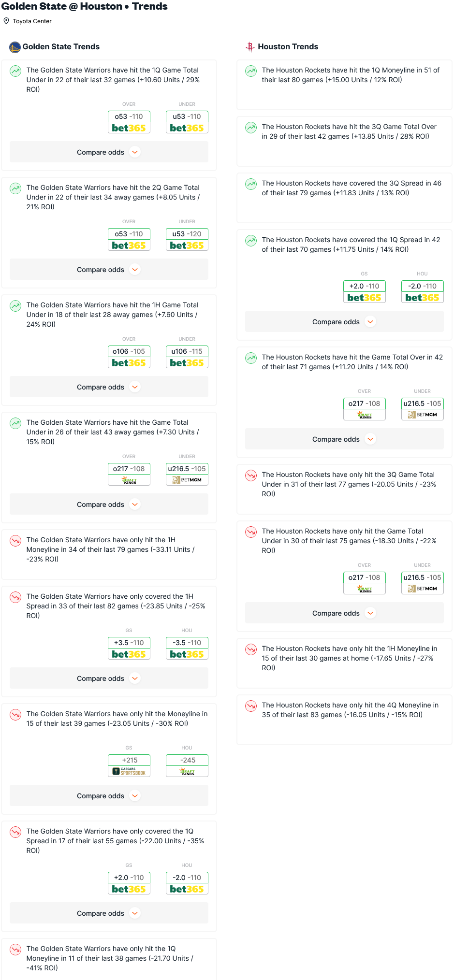Choose u216.5 -105 BetMGM under in Warriors trends
This screenshot has height=980, width=454.
tap(187, 475)
